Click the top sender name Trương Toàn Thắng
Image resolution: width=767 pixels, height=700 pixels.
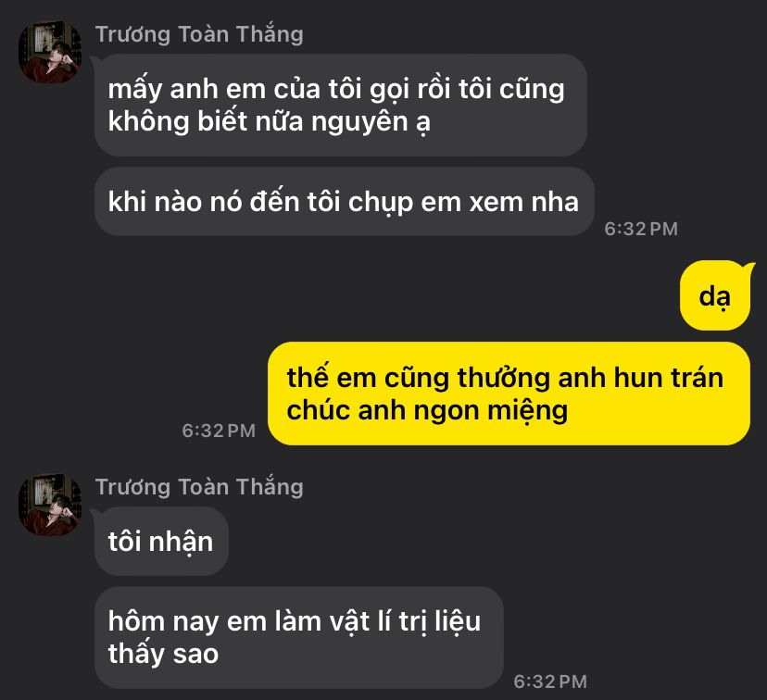pyautogui.click(x=199, y=34)
